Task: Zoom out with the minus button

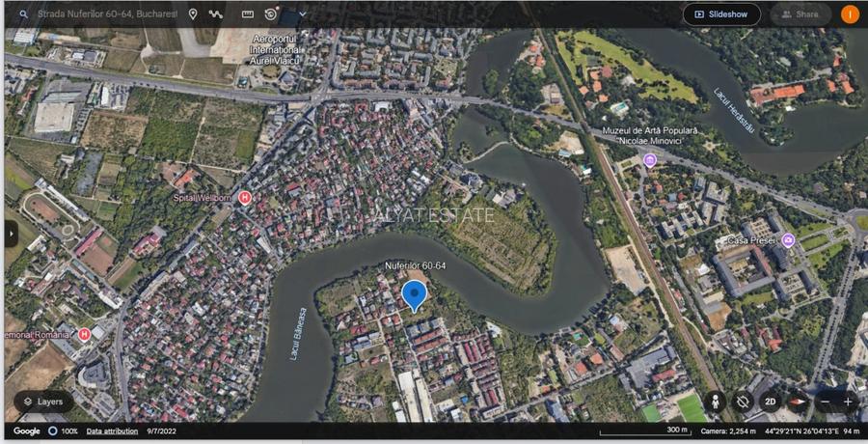Action: (x=826, y=402)
